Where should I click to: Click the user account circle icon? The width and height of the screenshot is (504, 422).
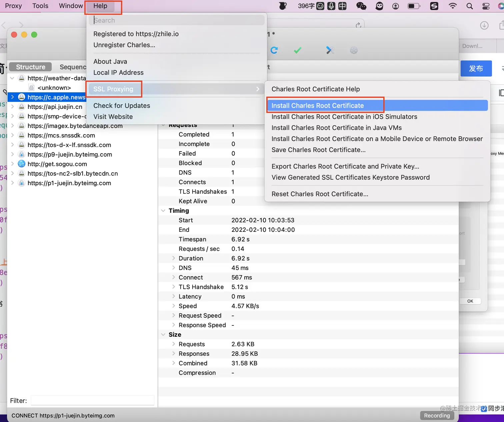point(396,6)
